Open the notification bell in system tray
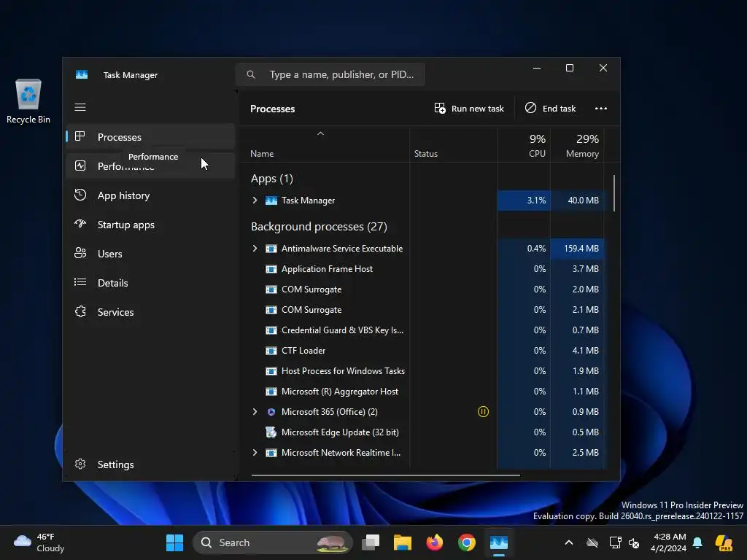 tap(697, 542)
